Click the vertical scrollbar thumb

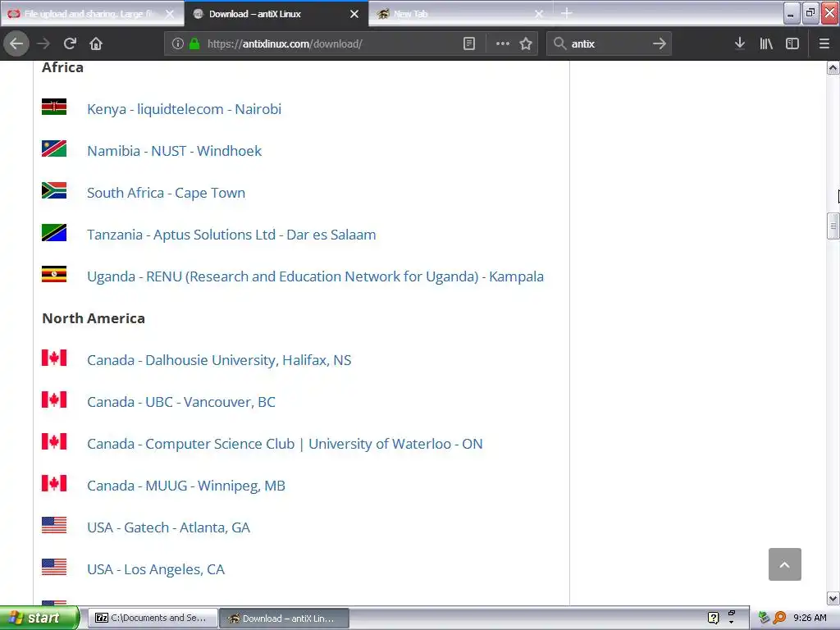pyautogui.click(x=833, y=226)
